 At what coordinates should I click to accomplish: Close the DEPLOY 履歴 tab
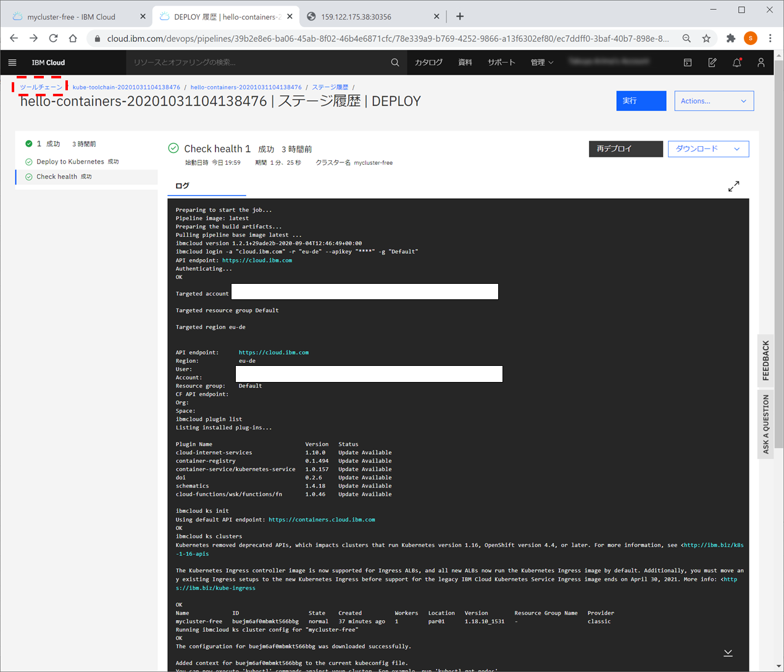tap(290, 17)
